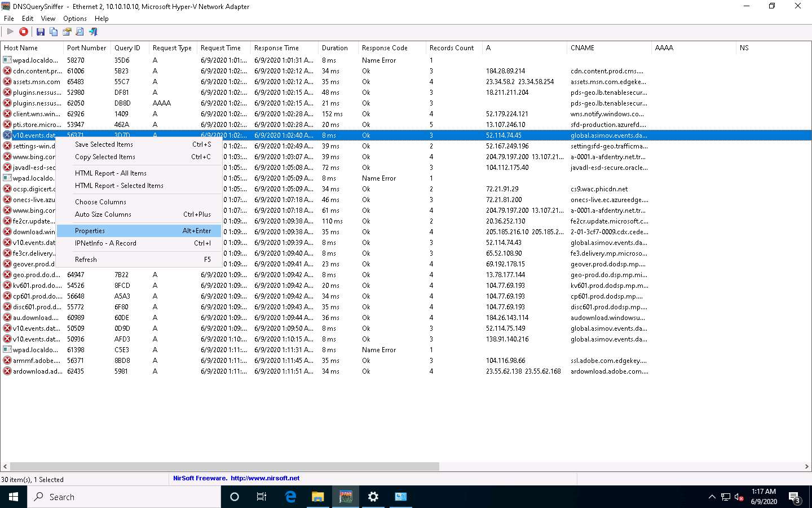Click IP 184.28.89.214 cell
This screenshot has width=812, height=508.
coord(506,71)
